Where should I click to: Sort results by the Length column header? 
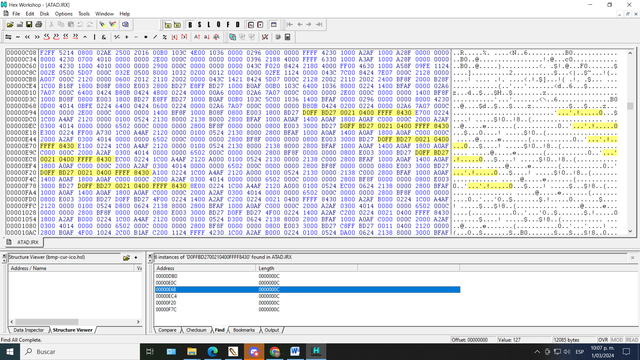[307, 268]
